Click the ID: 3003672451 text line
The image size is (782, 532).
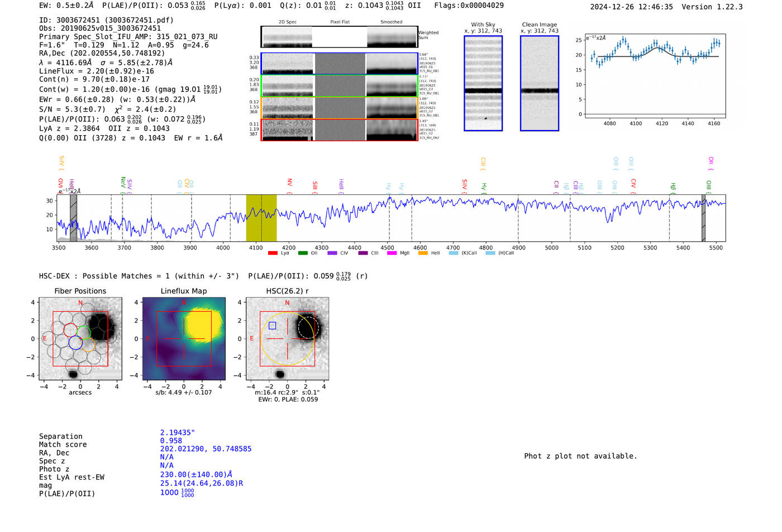[106, 20]
